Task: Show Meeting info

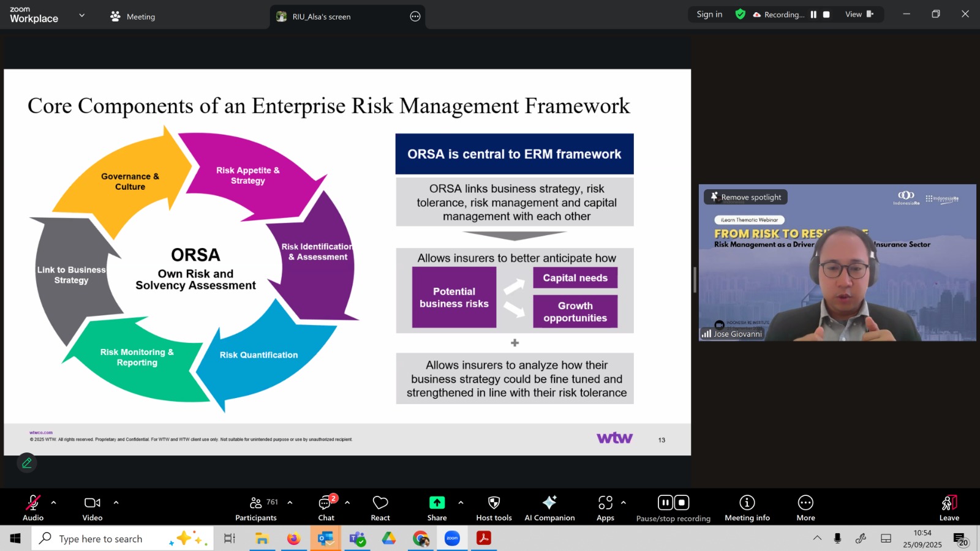Action: pyautogui.click(x=747, y=508)
